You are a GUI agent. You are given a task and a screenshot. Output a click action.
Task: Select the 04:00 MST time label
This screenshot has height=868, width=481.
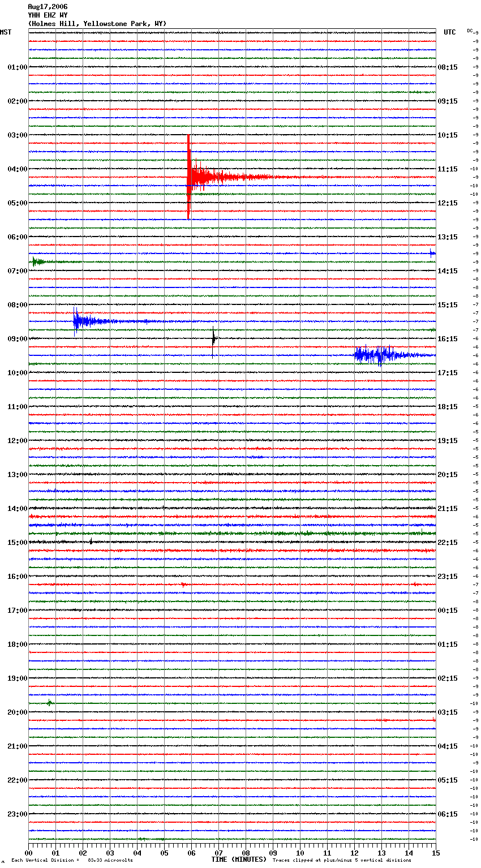coord(18,169)
